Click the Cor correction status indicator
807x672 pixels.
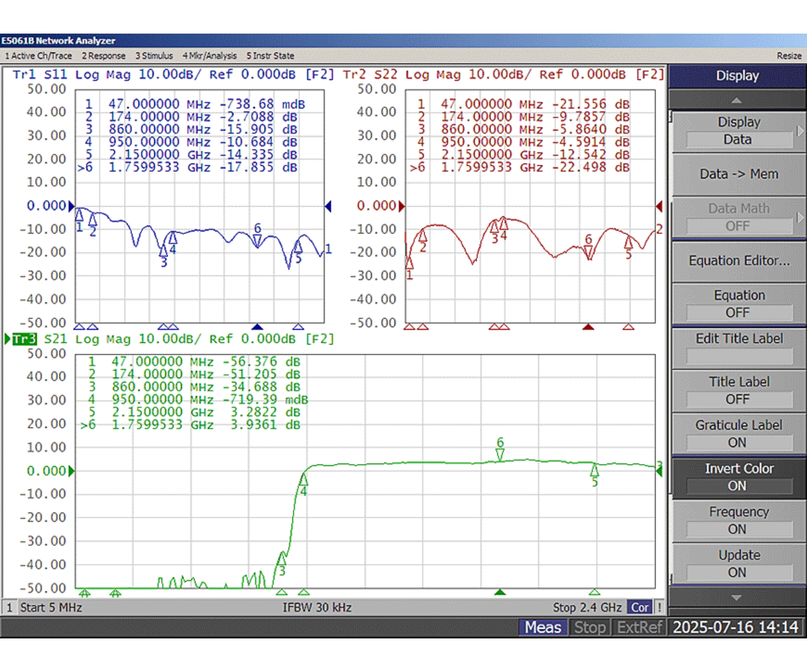coord(640,607)
